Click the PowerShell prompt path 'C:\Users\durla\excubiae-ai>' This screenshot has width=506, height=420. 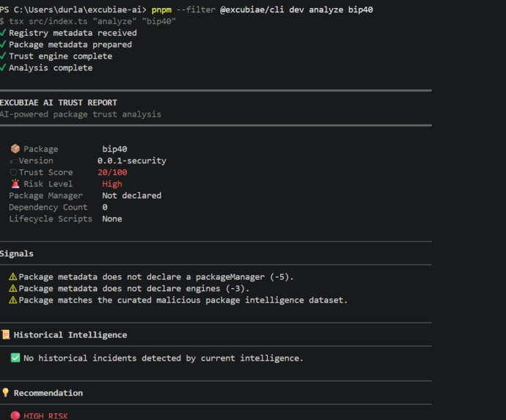[80, 10]
